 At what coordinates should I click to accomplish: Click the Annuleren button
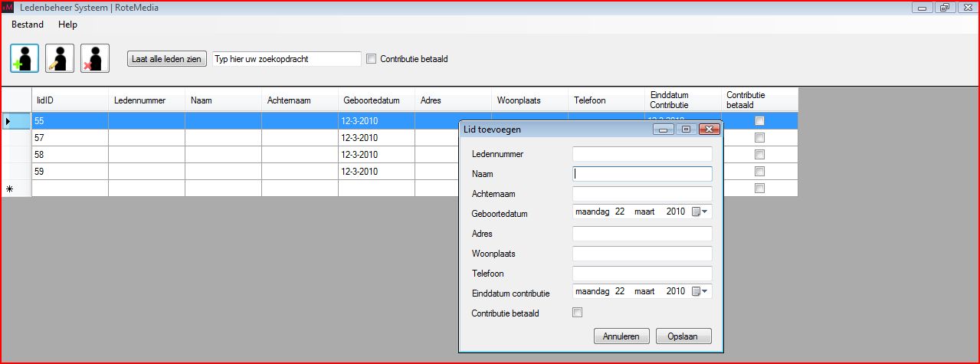click(621, 336)
